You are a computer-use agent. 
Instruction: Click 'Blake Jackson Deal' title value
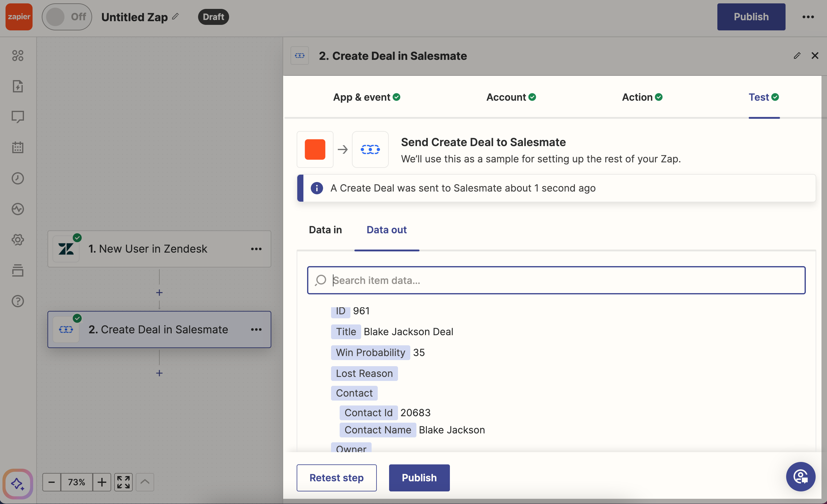408,332
